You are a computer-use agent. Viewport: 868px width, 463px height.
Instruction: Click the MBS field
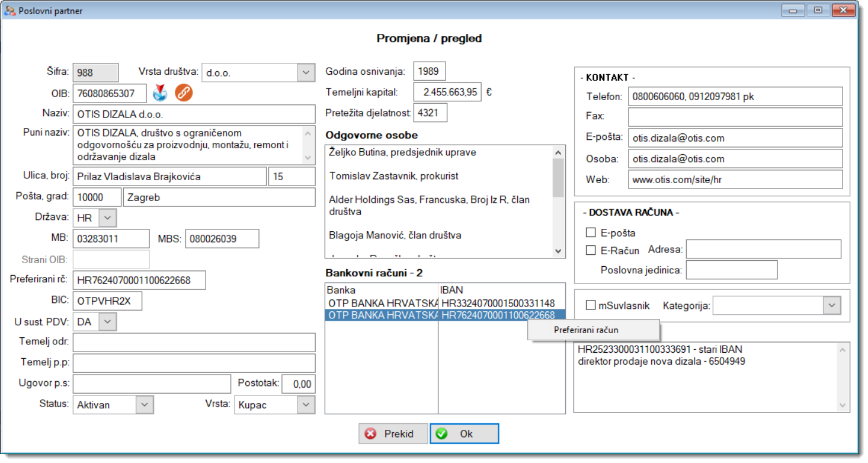pyautogui.click(x=222, y=239)
